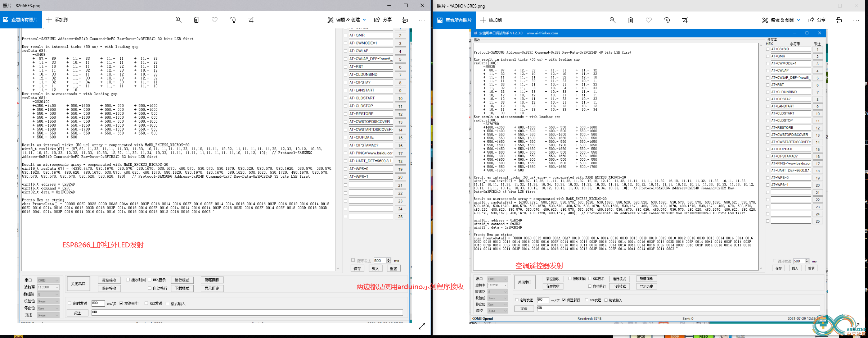The height and width of the screenshot is (338, 868).
Task: Crop the photo in the 8266RES.png window
Action: 251,20
